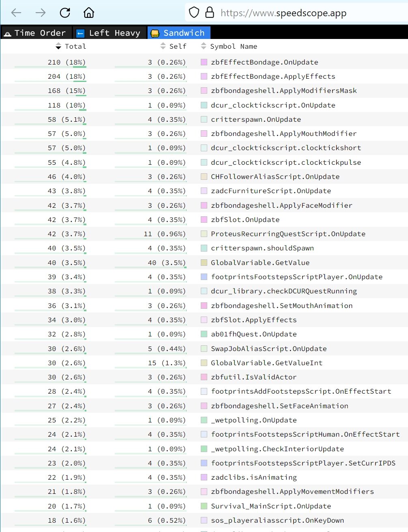Screen dimensions: 408x532
Task: Reload the page with refresh icon
Action: [65, 13]
